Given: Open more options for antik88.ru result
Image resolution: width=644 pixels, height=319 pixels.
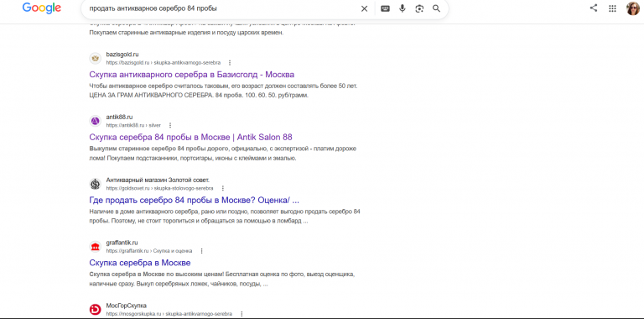Looking at the screenshot, I should click(x=170, y=125).
